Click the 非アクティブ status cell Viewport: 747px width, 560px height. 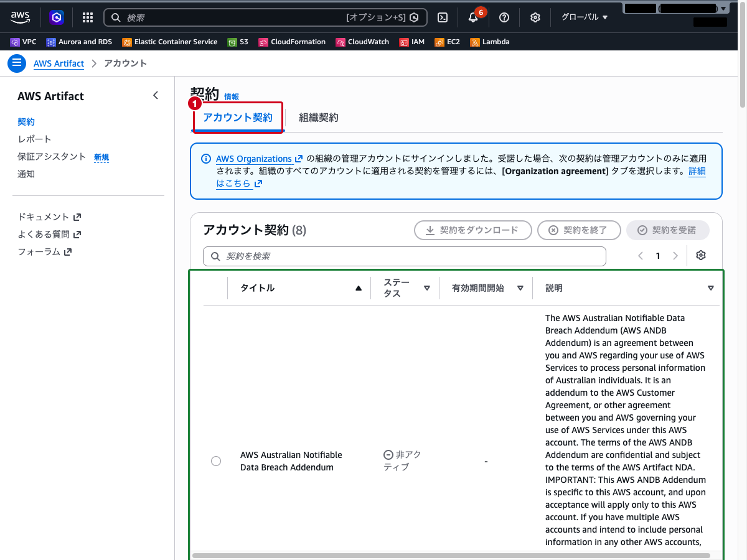click(403, 461)
